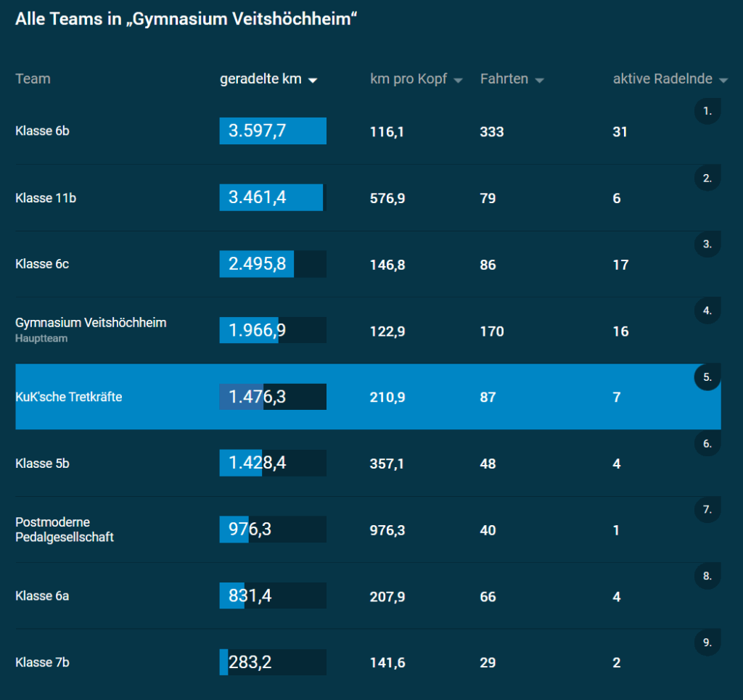743x700 pixels.
Task: Click the rank 4 badge icon
Action: (707, 310)
